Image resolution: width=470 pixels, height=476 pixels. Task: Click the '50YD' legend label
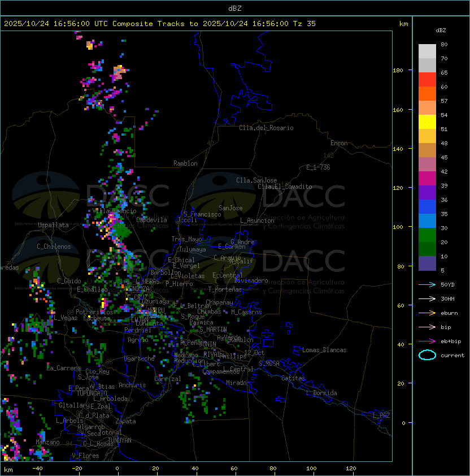coord(447,285)
